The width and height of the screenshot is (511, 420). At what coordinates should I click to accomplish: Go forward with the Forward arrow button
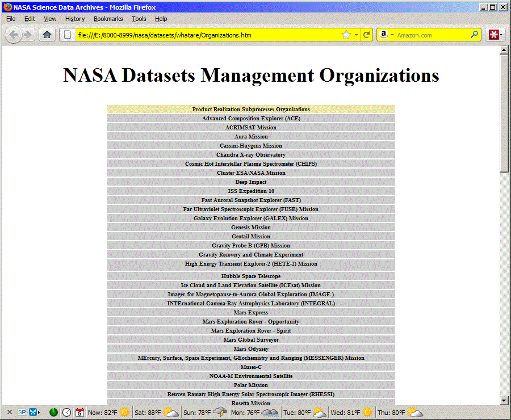pos(28,35)
